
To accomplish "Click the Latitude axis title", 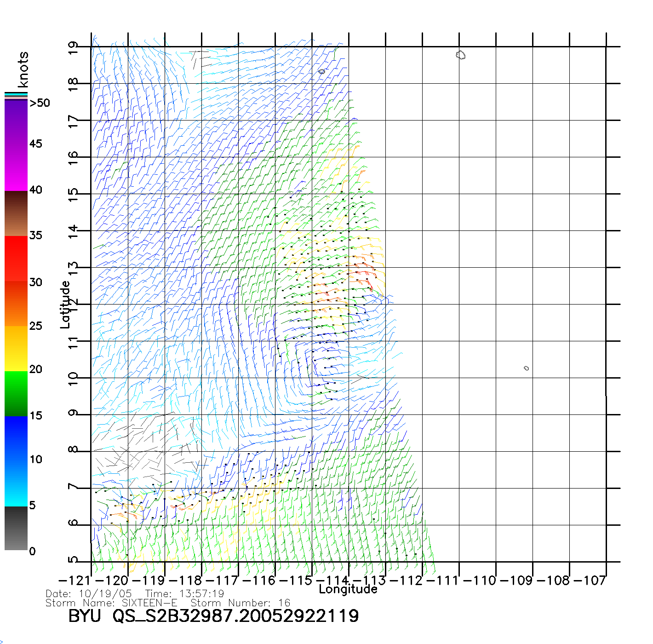I will (x=65, y=304).
